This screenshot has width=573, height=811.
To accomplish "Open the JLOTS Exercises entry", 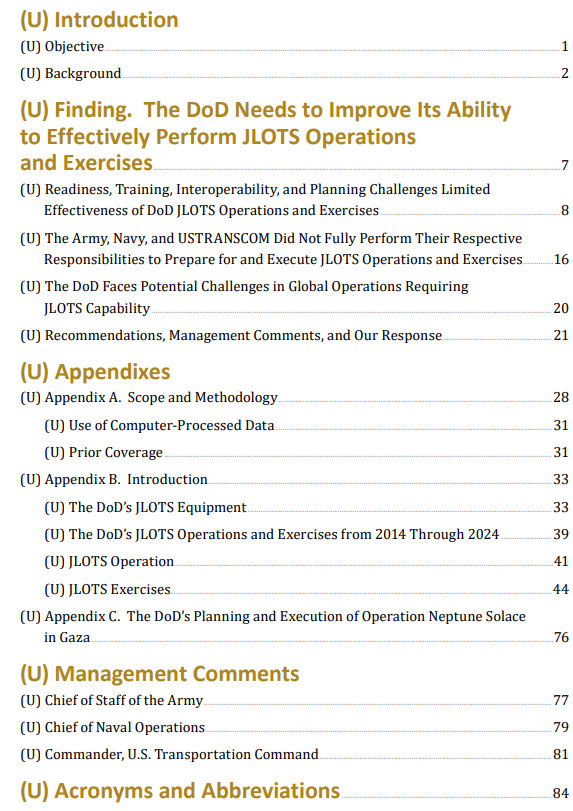I will coord(306,589).
